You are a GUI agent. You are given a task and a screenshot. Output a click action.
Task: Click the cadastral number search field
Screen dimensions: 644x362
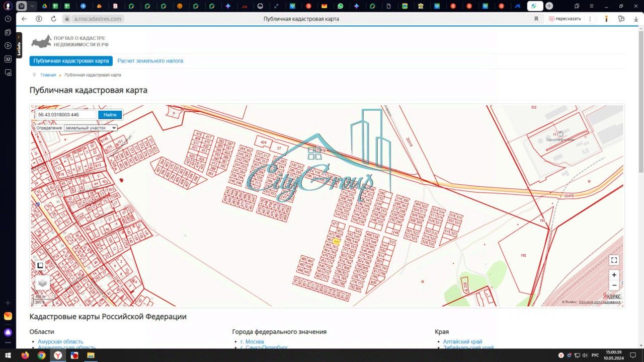click(x=66, y=115)
